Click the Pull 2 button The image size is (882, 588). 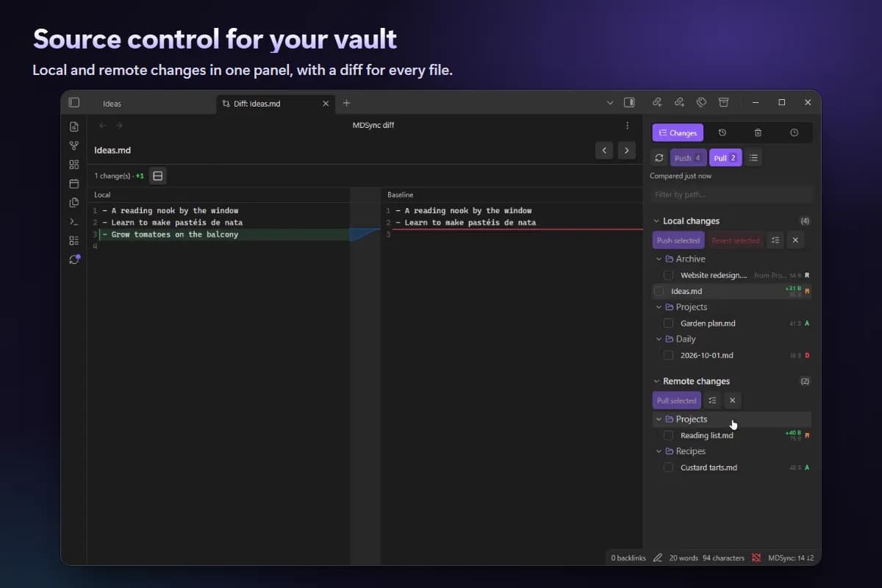(x=725, y=158)
